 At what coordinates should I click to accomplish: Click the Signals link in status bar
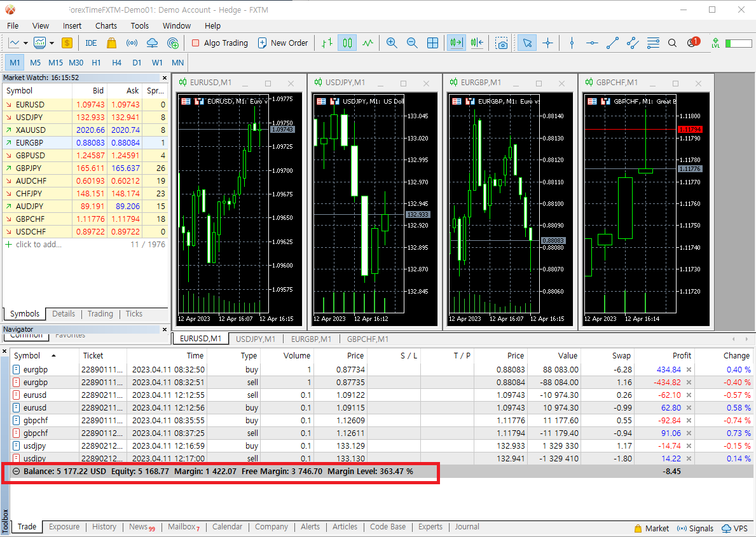[695, 528]
